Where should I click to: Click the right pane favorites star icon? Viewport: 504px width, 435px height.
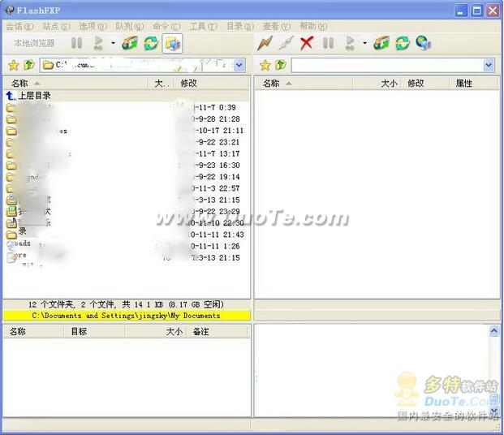pyautogui.click(x=265, y=65)
